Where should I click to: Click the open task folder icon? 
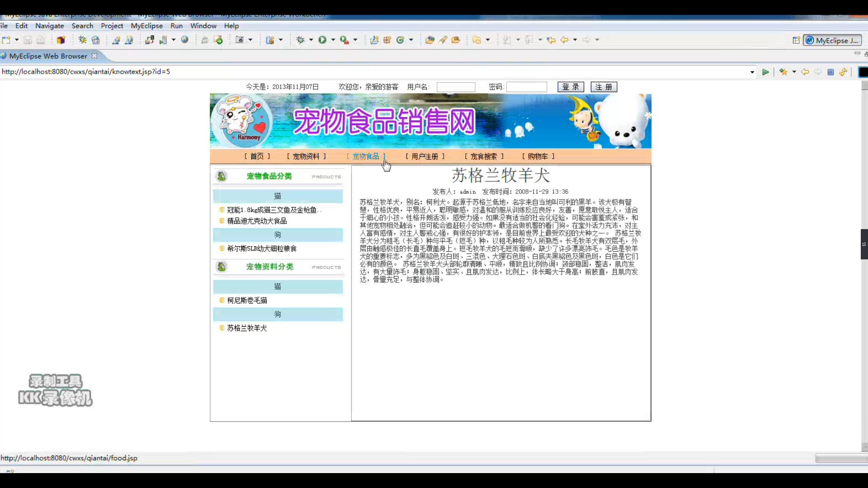click(456, 40)
